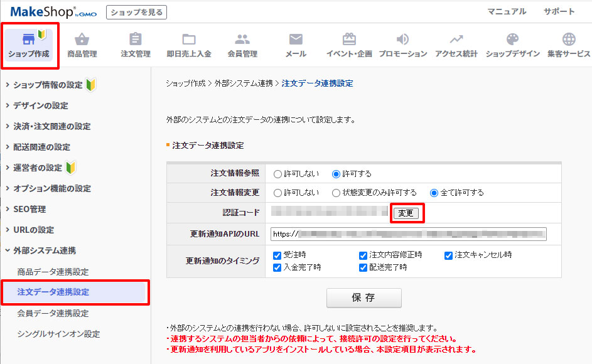Open the アクセス統計 chart icon
This screenshot has width=592, height=364.
click(456, 40)
